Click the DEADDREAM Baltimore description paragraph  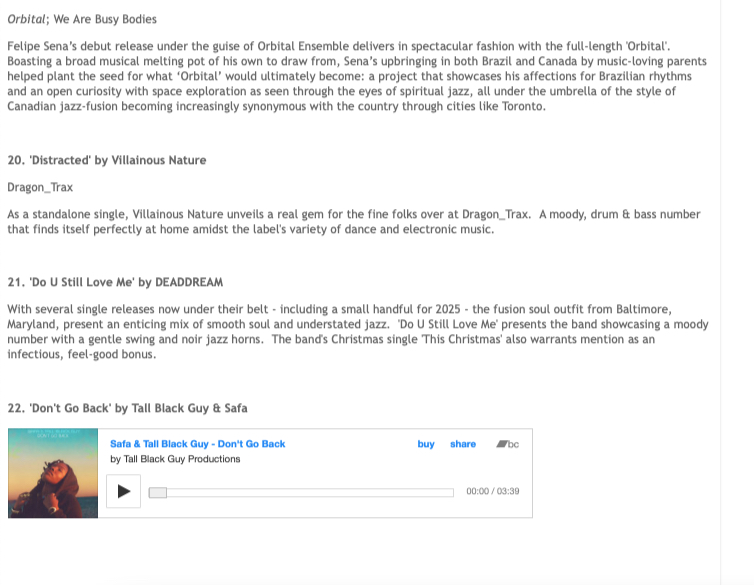pos(358,332)
